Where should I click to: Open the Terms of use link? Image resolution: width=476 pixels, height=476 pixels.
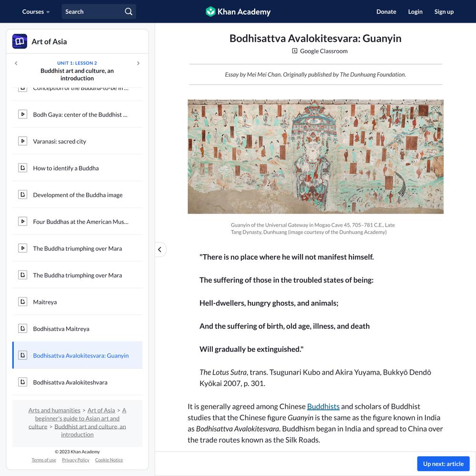coord(44,460)
